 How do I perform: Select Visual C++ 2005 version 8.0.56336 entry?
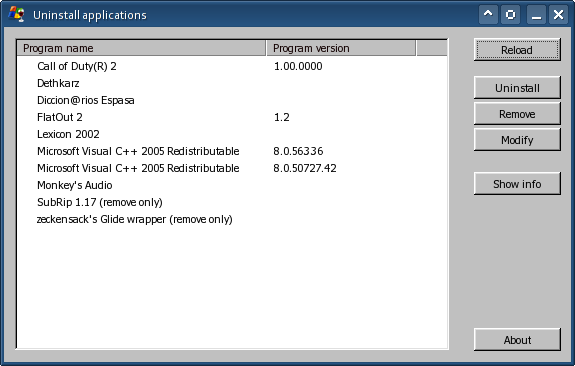point(232,151)
